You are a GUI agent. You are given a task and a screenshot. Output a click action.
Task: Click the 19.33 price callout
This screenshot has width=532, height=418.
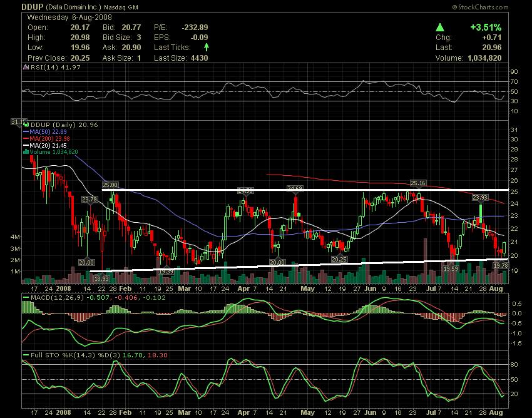[166, 272]
